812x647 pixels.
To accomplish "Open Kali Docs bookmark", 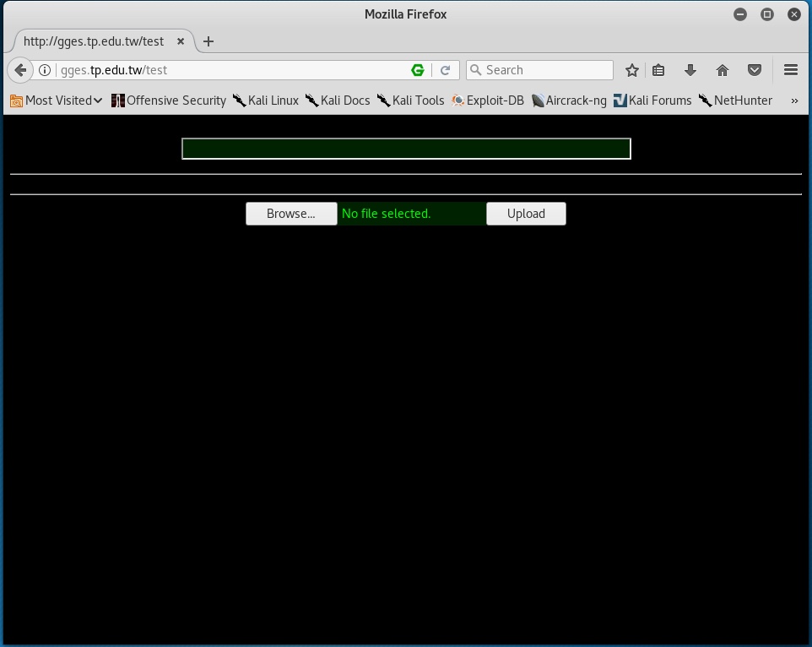I will pos(338,101).
